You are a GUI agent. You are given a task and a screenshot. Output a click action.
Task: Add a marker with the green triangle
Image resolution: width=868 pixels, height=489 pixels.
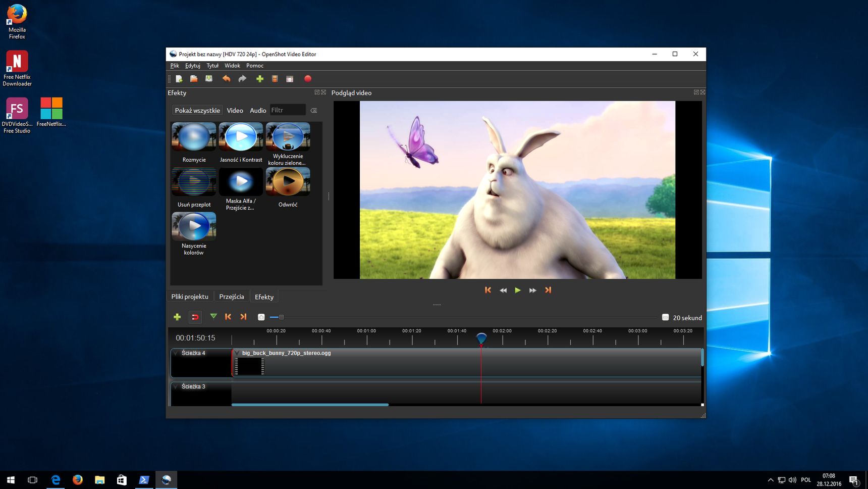[x=213, y=316]
